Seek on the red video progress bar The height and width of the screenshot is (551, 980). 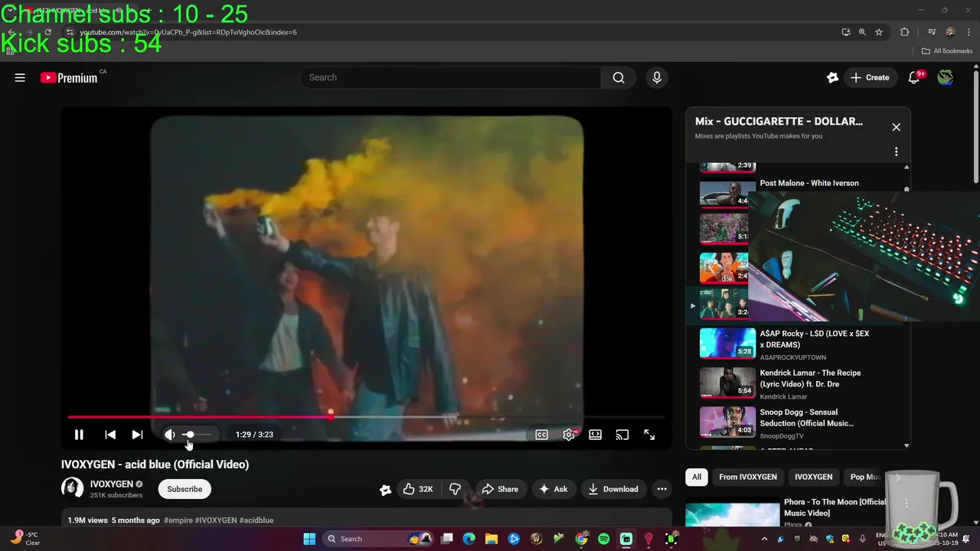pyautogui.click(x=365, y=417)
